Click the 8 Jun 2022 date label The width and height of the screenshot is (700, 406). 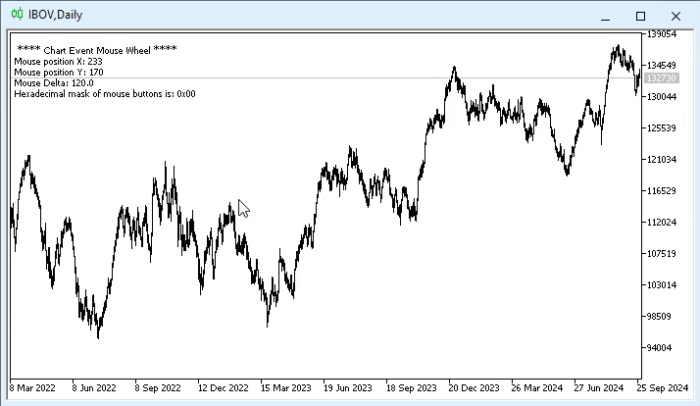pos(94,388)
